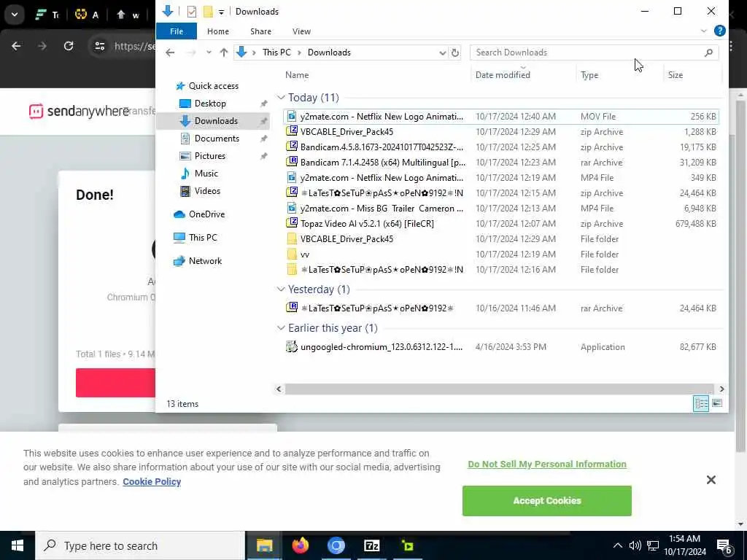
Task: Select Desktop in navigation pane
Action: [x=210, y=104]
